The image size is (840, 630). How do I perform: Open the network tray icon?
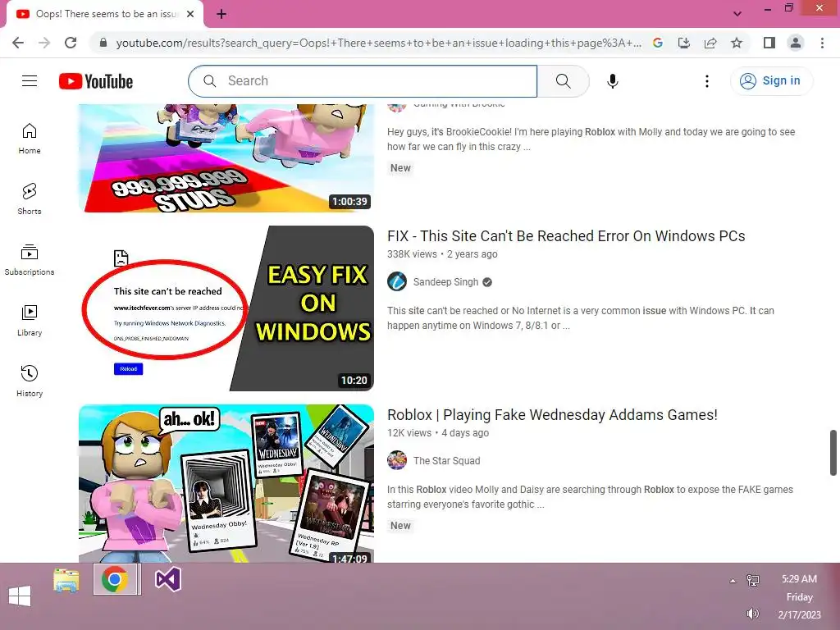point(753,580)
